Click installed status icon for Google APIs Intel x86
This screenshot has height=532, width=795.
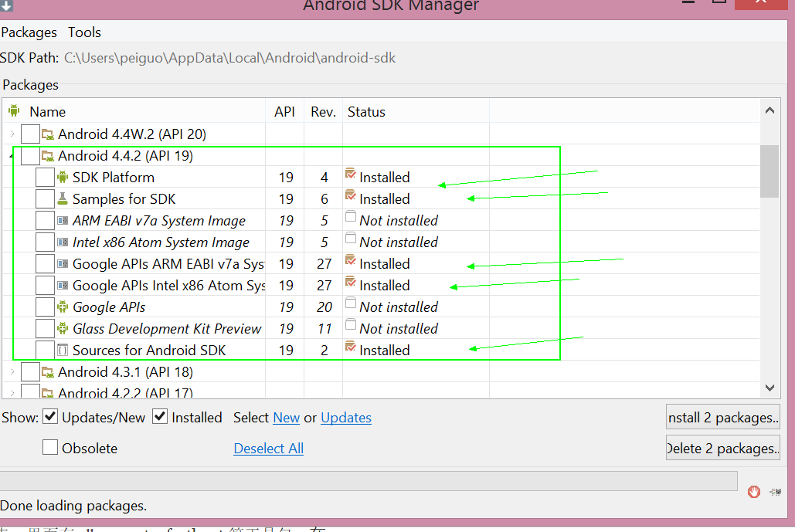click(350, 282)
